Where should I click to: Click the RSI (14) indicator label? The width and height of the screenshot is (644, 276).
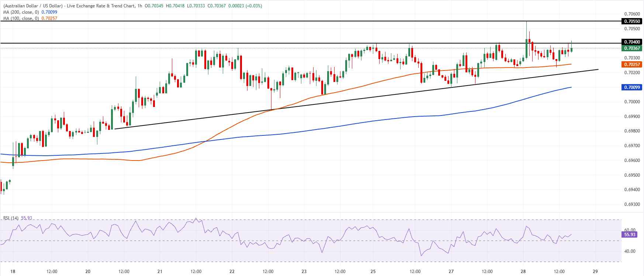[x=11, y=218]
